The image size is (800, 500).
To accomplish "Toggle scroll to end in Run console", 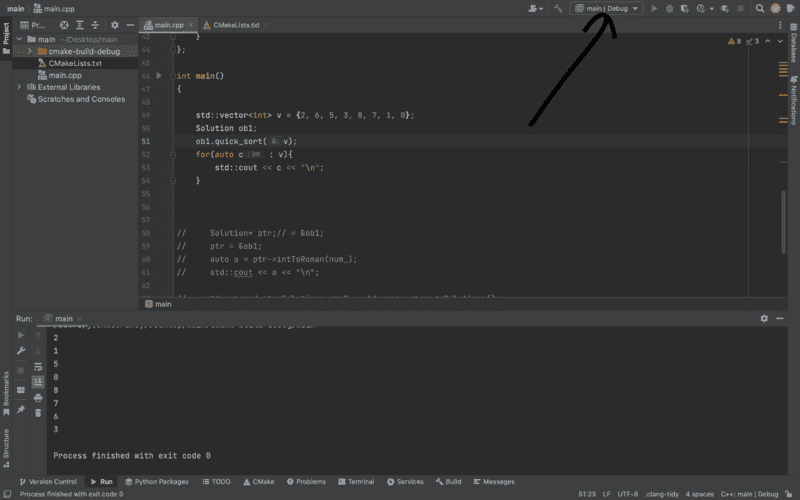I will click(37, 381).
